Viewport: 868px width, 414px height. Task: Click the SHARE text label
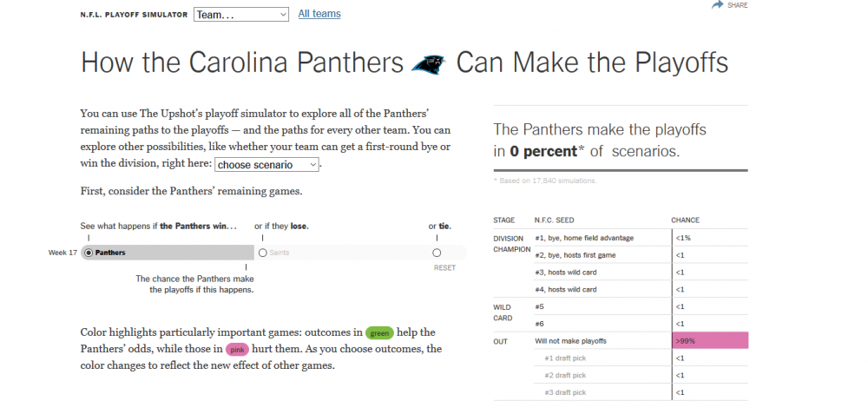point(737,5)
